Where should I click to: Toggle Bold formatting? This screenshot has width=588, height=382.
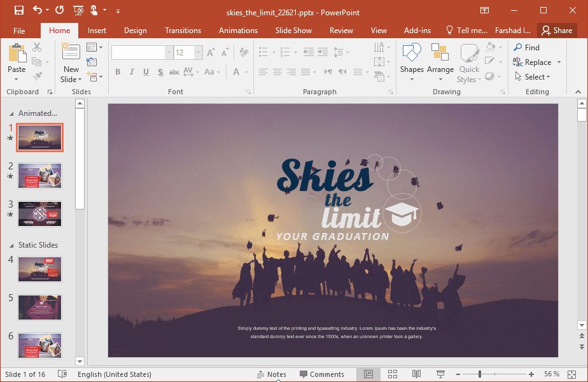tap(118, 72)
